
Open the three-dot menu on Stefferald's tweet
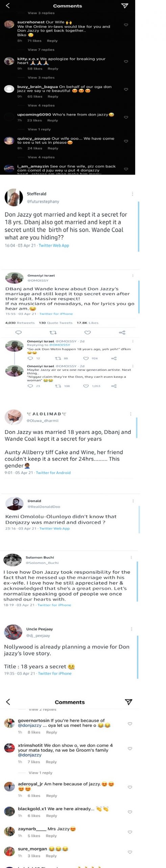[x=132, y=194]
